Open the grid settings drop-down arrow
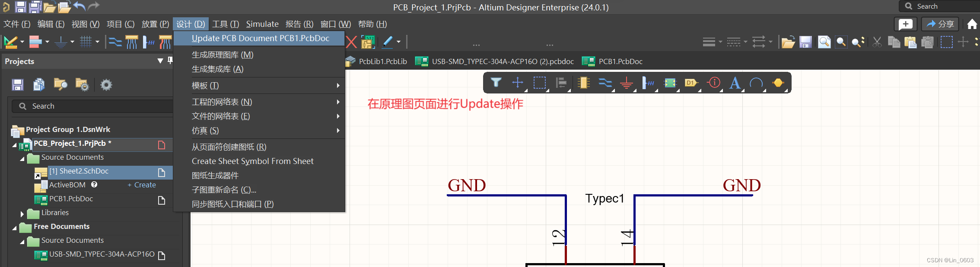This screenshot has width=980, height=267. coord(97,42)
